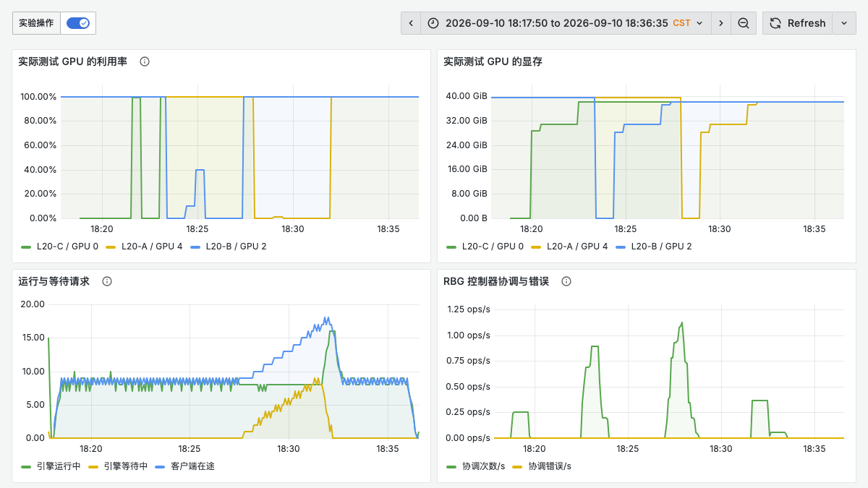Click the 18:35 tick in requests chart
The width and height of the screenshot is (868, 488).
tap(386, 448)
